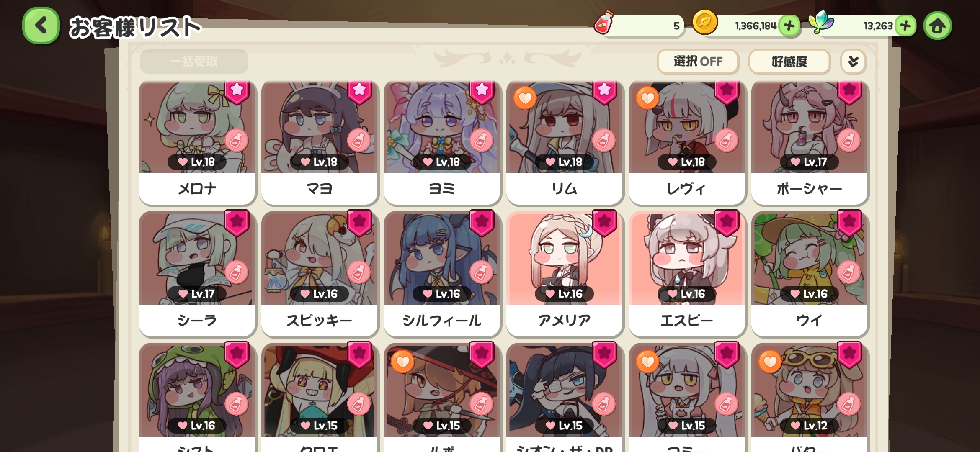The height and width of the screenshot is (452, 980).
Task: Tap the orange heart badge on リム's card
Action: (525, 98)
